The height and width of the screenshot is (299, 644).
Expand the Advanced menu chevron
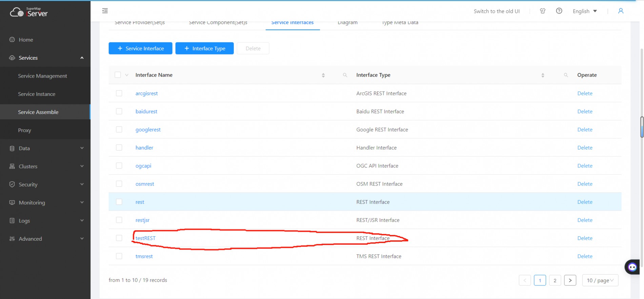(x=82, y=238)
